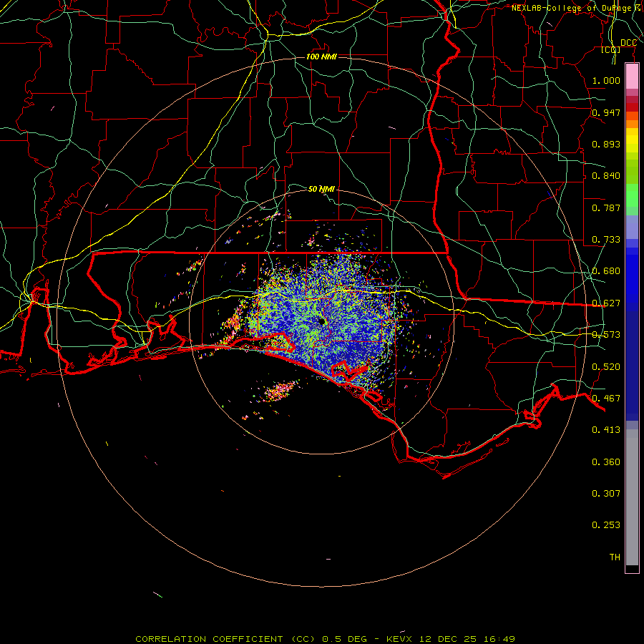The image size is (644, 644).
Task: Click the 0.467 scale label
Action: tap(606, 399)
